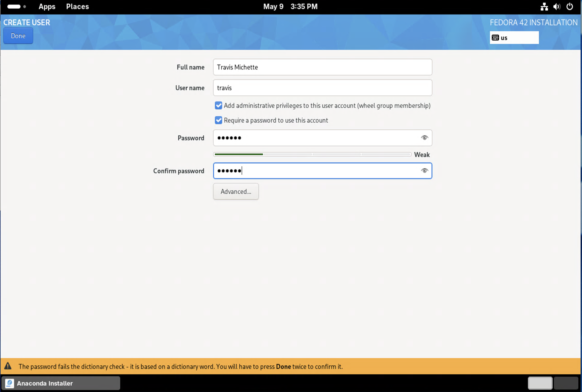Viewport: 582px width, 392px height.
Task: Open the Advanced... user settings
Action: point(236,191)
